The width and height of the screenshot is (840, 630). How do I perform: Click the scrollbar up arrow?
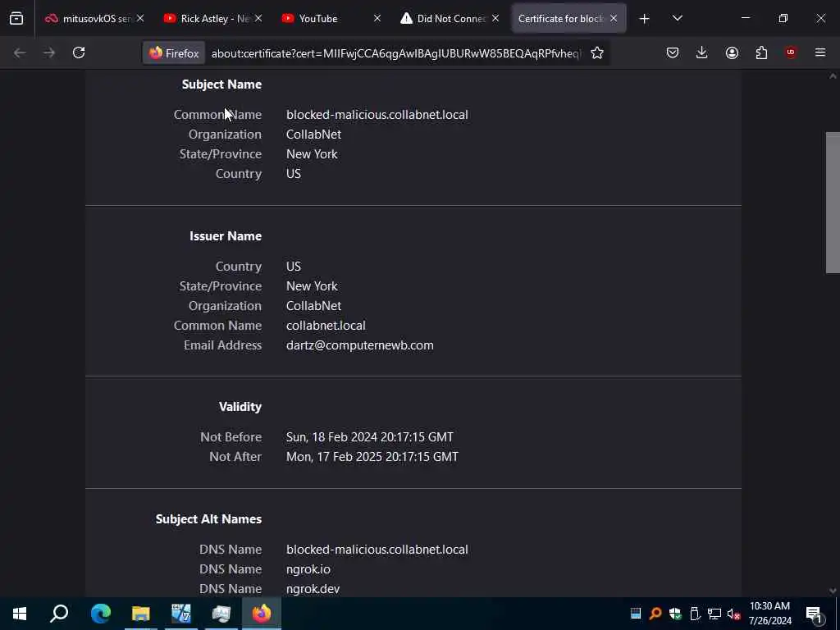point(833,76)
